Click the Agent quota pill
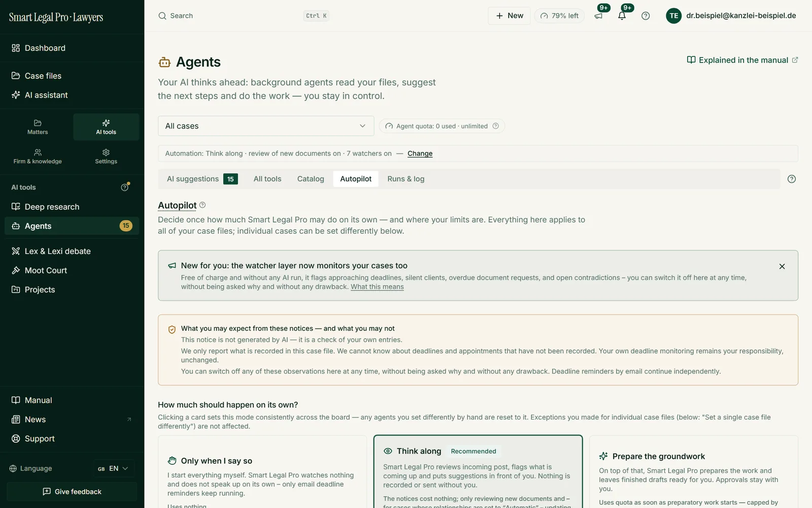The height and width of the screenshot is (508, 812). coord(442,126)
